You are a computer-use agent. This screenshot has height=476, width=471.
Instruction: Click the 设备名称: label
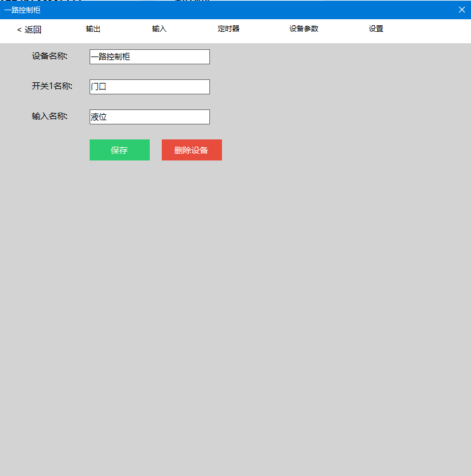pos(50,56)
